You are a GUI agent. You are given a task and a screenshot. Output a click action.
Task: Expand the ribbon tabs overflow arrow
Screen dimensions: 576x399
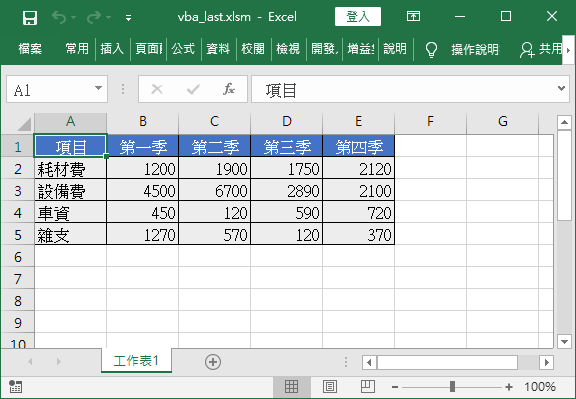[x=568, y=50]
